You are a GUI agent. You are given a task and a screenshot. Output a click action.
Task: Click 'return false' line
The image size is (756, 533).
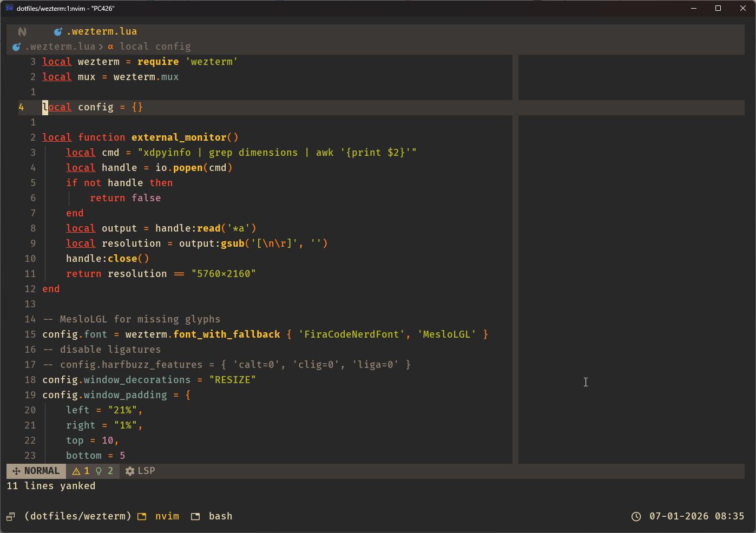coord(126,198)
